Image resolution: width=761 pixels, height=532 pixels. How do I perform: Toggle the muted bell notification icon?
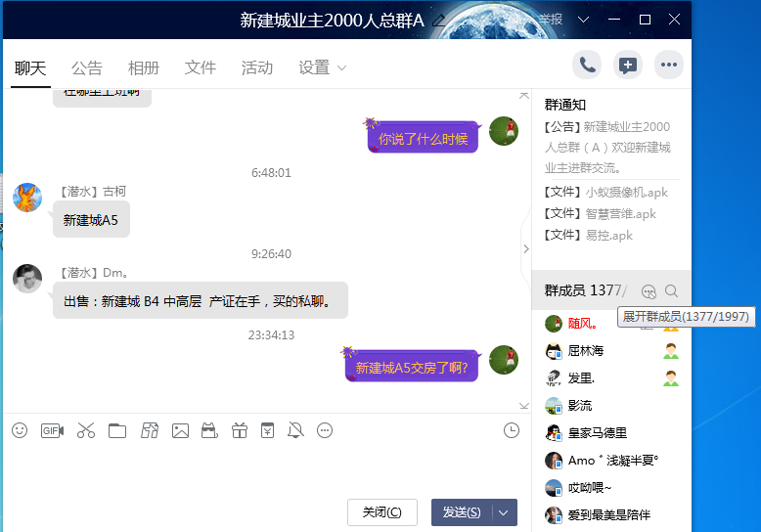[296, 430]
